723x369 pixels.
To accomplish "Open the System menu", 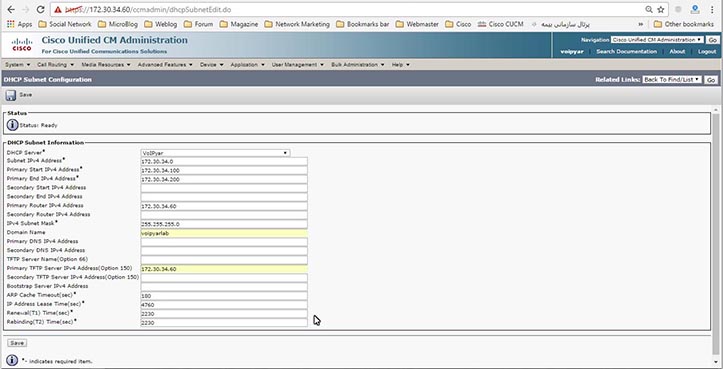I will (x=18, y=65).
